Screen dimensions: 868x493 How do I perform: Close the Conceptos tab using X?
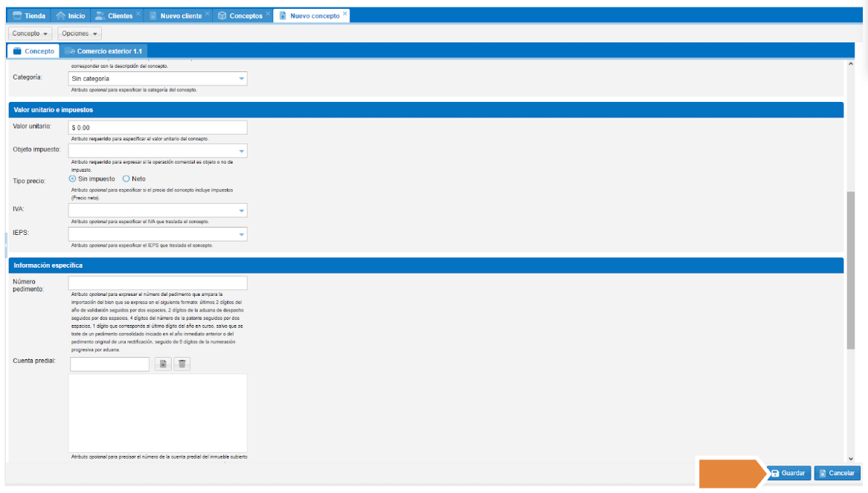[268, 14]
